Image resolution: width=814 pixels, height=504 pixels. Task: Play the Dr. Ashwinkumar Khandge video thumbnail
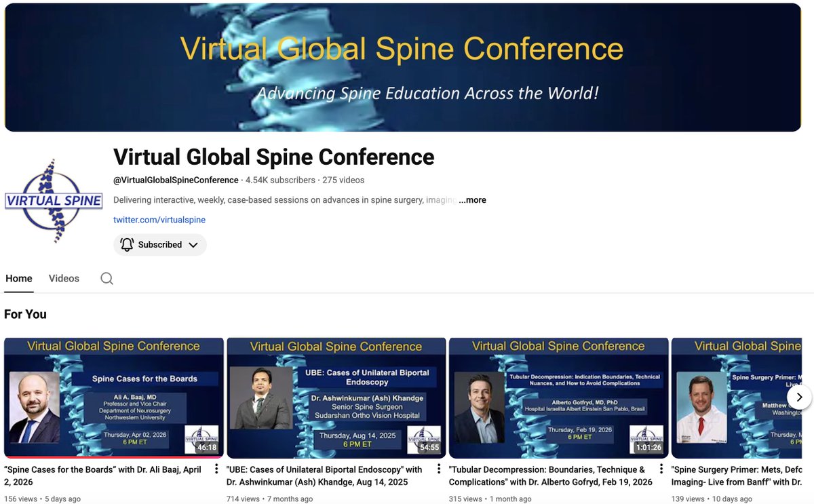pos(336,398)
